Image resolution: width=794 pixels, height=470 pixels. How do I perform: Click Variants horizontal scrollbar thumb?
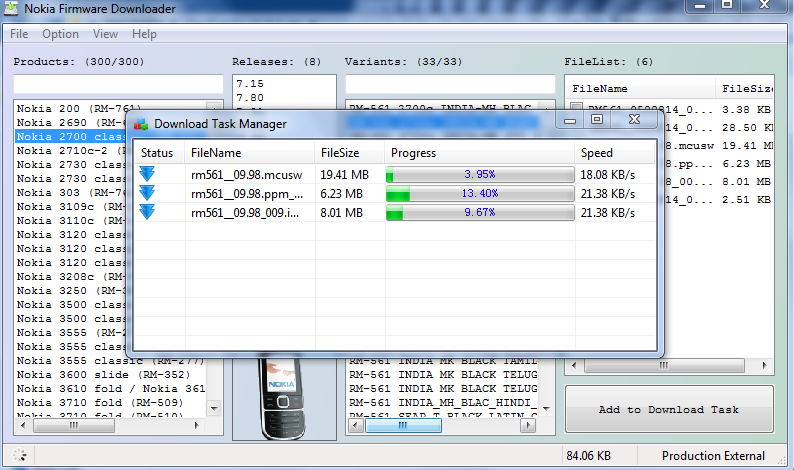[x=403, y=425]
